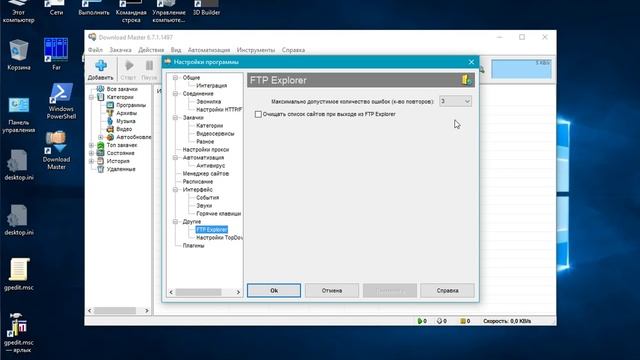Viewport: 640px width, 360px height.
Task: Toggle Очищать список сайтов checkbox
Action: click(258, 114)
